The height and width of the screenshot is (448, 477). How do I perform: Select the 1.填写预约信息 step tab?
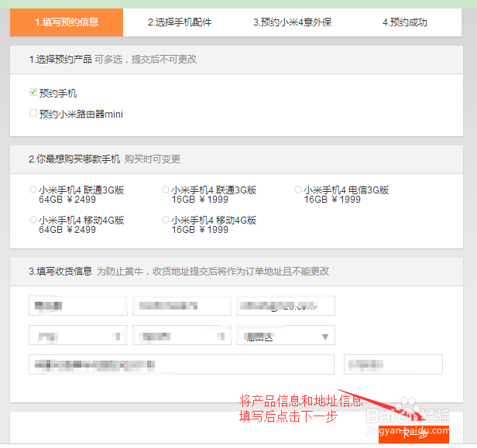[67, 22]
